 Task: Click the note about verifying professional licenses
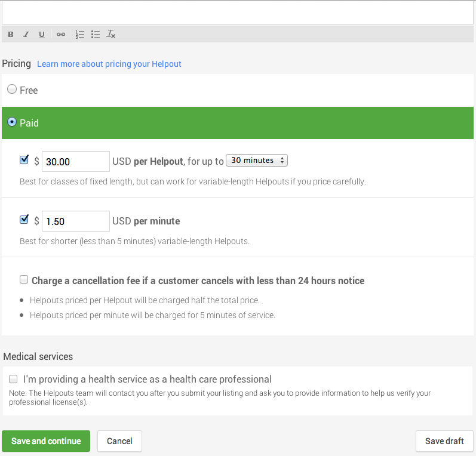(x=220, y=398)
